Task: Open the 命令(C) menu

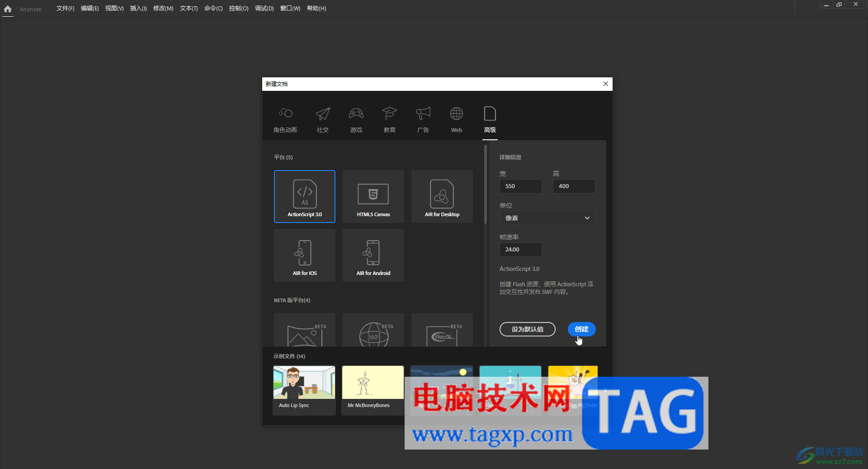Action: point(213,9)
